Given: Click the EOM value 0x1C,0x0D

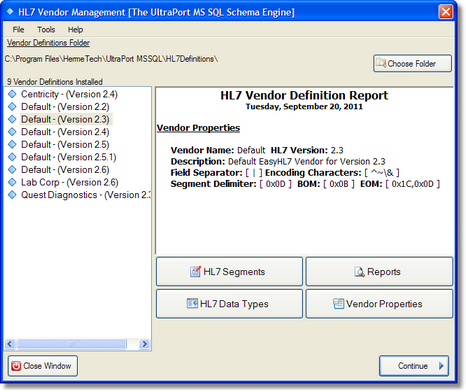Looking at the screenshot, I should [413, 184].
